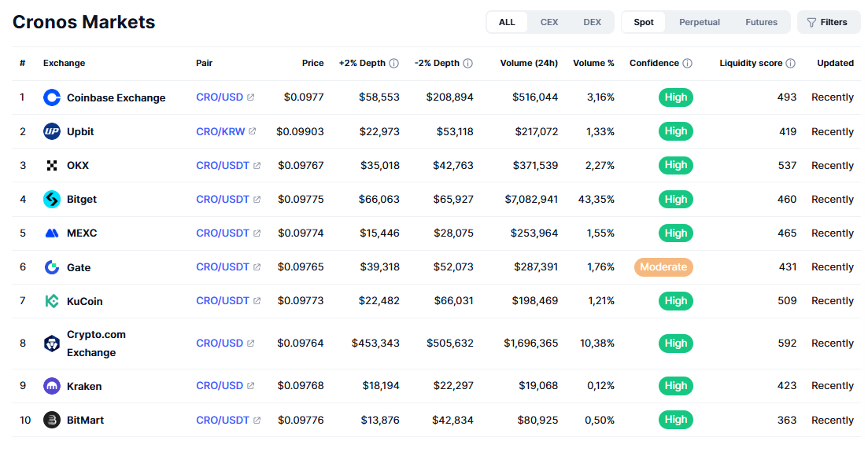Sort by the Exchange column header
This screenshot has height=452, width=868.
[65, 63]
